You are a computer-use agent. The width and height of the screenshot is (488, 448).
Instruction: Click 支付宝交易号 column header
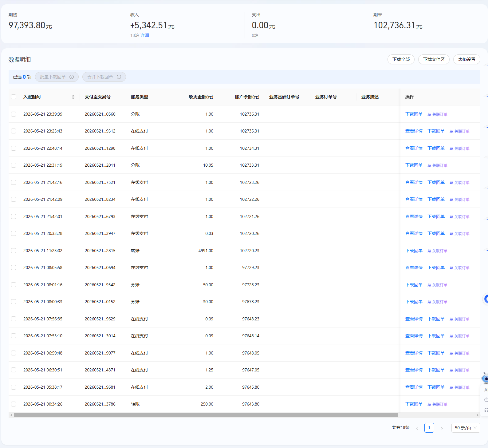tap(98, 97)
